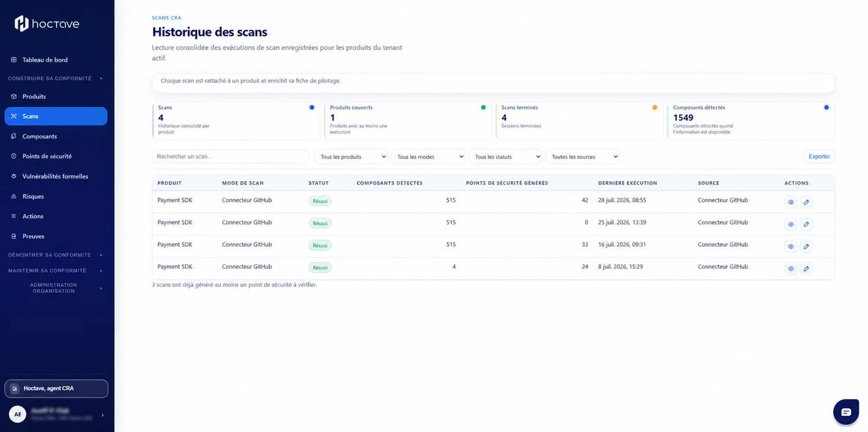Expand the Tous les statuts dropdown
Viewport: 868px width, 432px height.
(505, 157)
